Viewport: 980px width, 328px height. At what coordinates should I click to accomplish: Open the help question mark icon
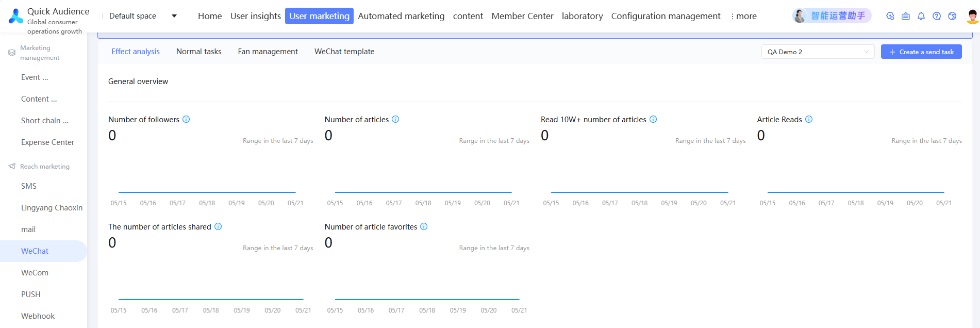(x=937, y=16)
